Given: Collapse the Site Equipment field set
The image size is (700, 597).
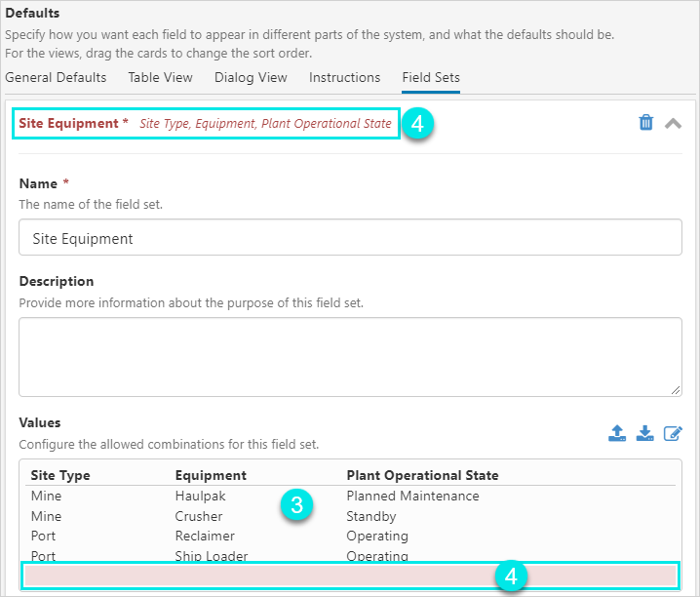Looking at the screenshot, I should click(673, 123).
